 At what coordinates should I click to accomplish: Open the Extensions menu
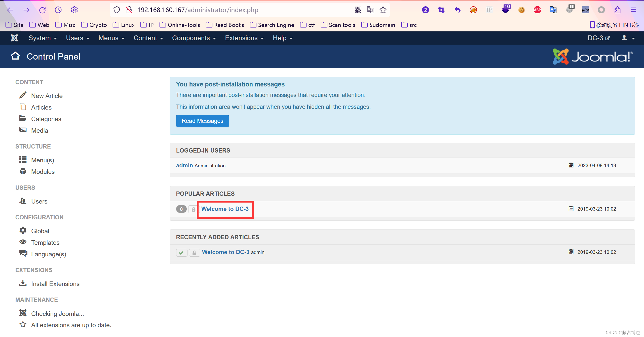(x=244, y=38)
